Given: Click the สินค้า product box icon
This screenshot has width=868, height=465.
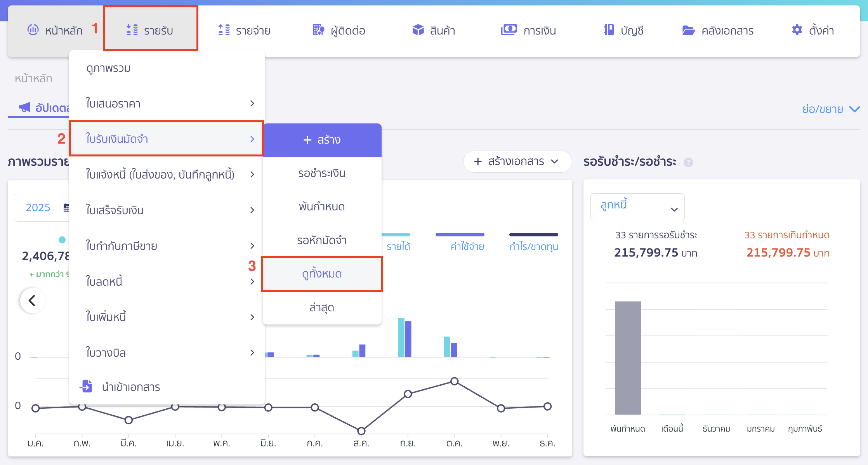Looking at the screenshot, I should (x=418, y=30).
